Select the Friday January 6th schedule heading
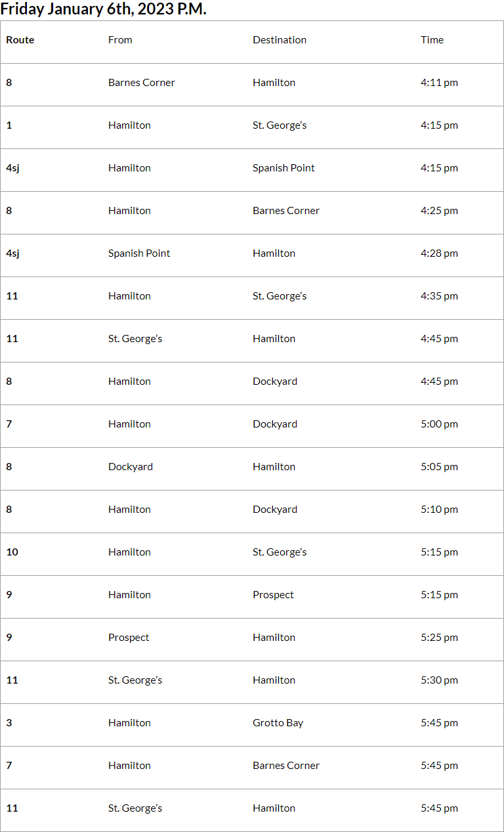Image resolution: width=504 pixels, height=832 pixels. click(x=103, y=10)
